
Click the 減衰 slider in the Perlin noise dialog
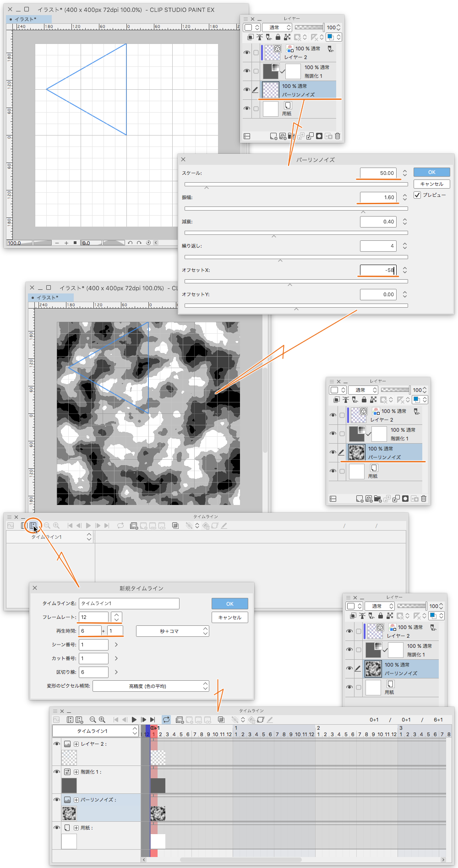point(296,233)
